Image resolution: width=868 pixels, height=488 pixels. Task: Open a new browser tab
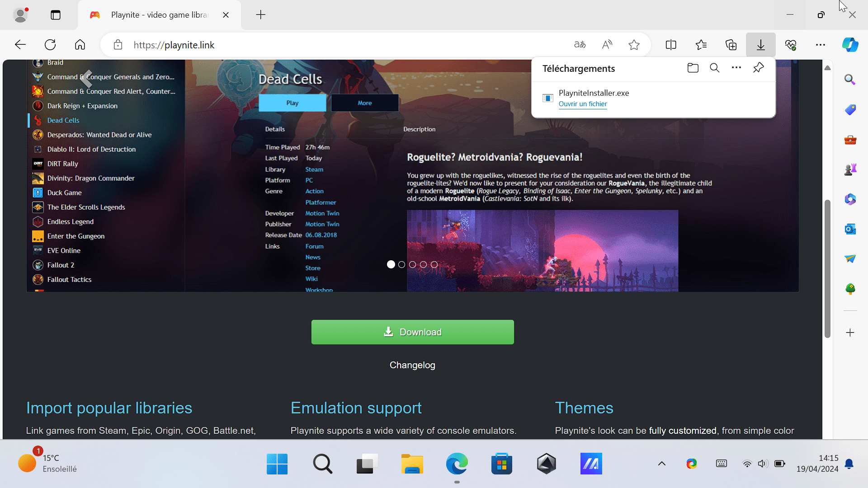(x=261, y=15)
